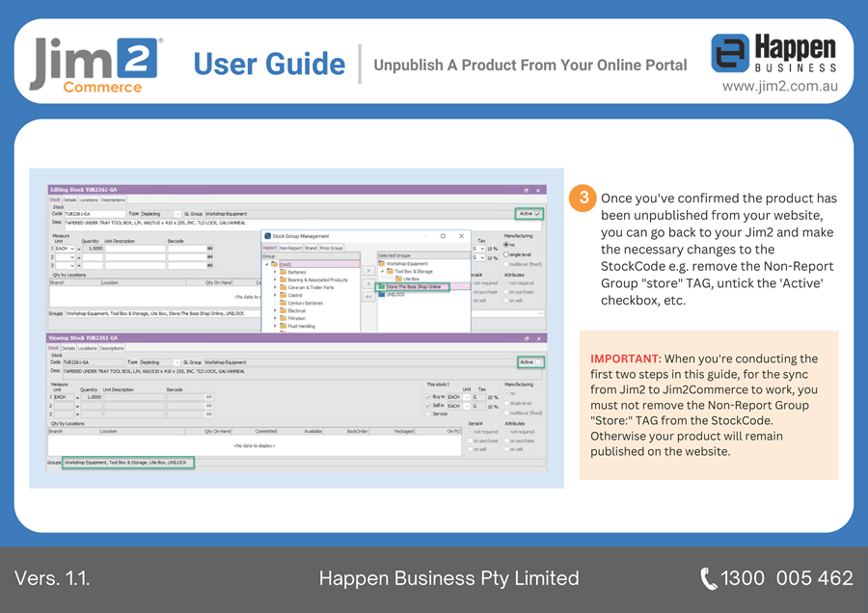Click the phone icon in footer
Screen dimensions: 868x613
pyautogui.click(x=708, y=578)
